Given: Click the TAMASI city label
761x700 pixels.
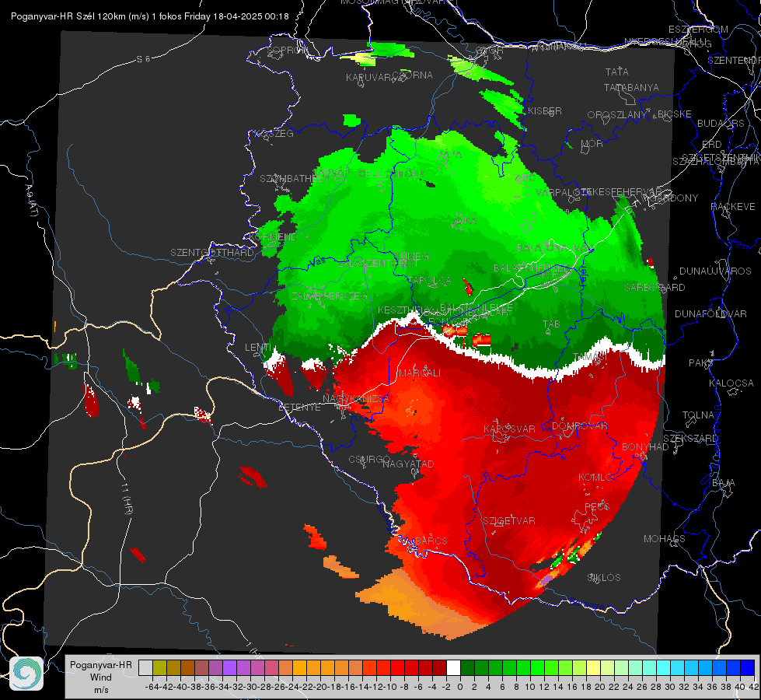Looking at the screenshot, I should pyautogui.click(x=590, y=357).
